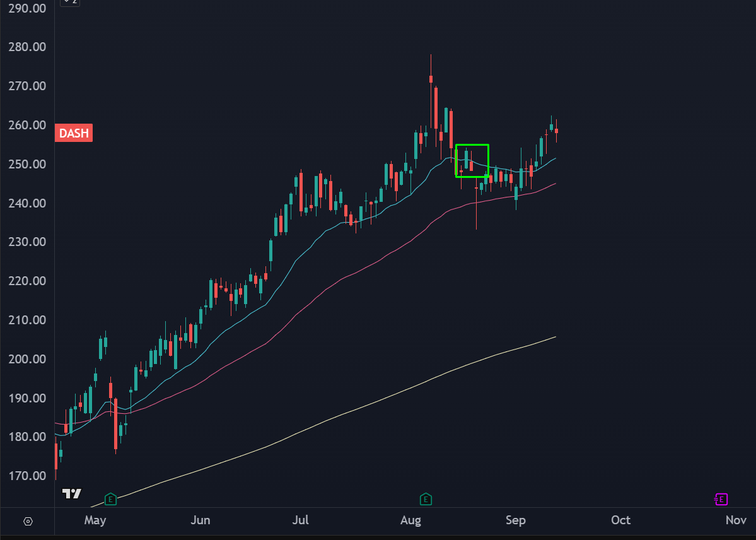Click the 250.00 price axis label
Viewport: 756px width, 540px height.
(x=28, y=164)
